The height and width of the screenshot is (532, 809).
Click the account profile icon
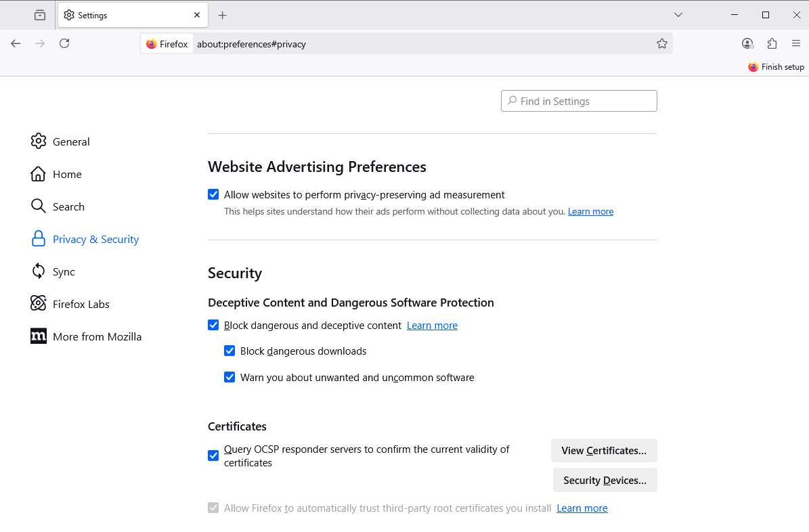coord(747,43)
